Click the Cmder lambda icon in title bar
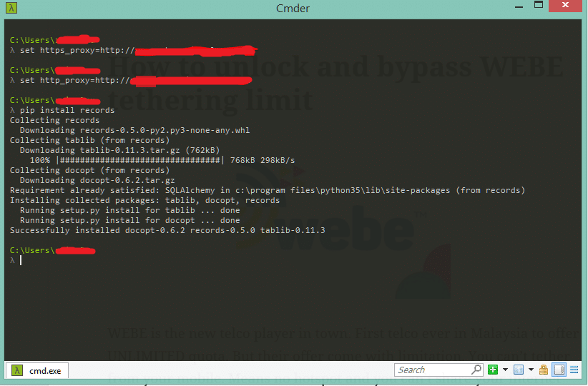This screenshot has height=386, width=588. point(11,7)
